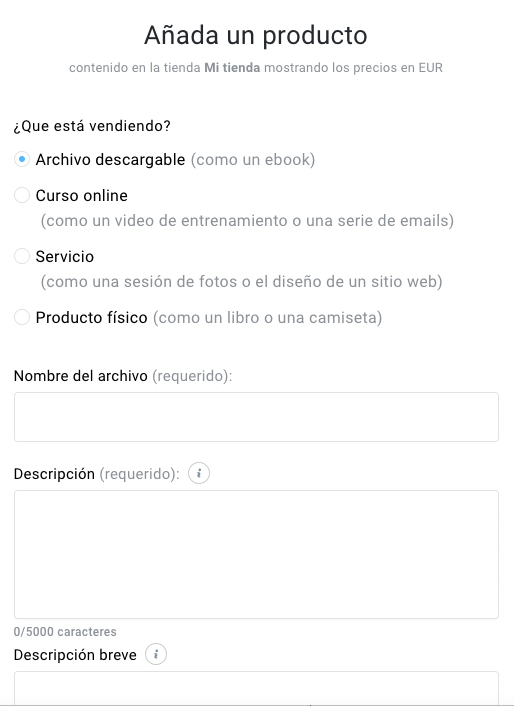This screenshot has width=514, height=706.
Task: Select the Archivo descargable radio button
Action: [x=22, y=159]
